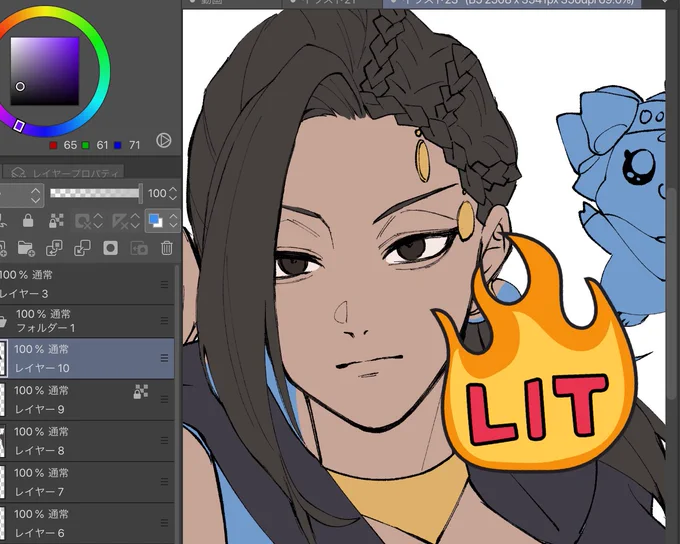
Task: Click the create layer mask icon
Action: pos(110,248)
